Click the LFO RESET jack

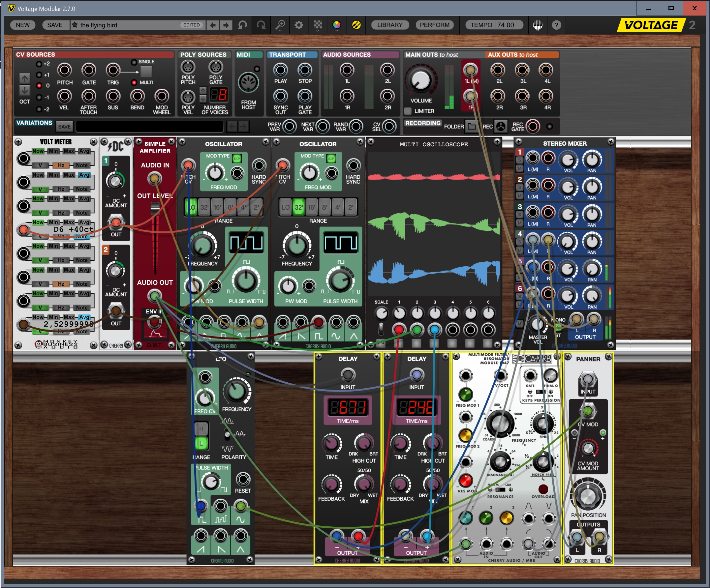pyautogui.click(x=243, y=479)
